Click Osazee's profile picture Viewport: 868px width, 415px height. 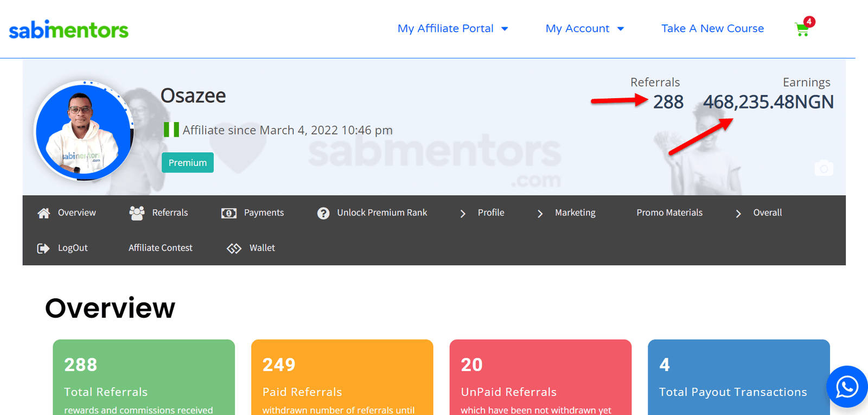(x=84, y=131)
